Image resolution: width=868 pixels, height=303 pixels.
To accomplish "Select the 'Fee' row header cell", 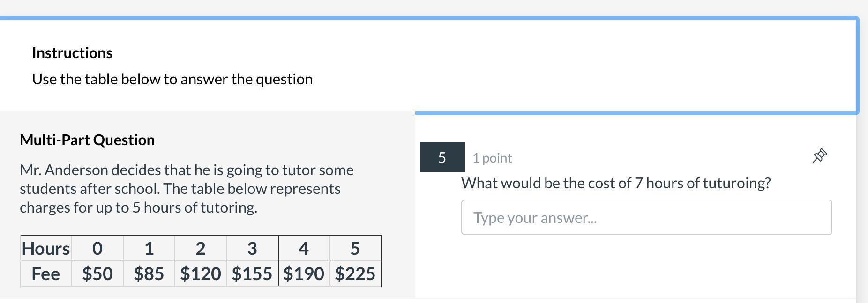I will (46, 274).
